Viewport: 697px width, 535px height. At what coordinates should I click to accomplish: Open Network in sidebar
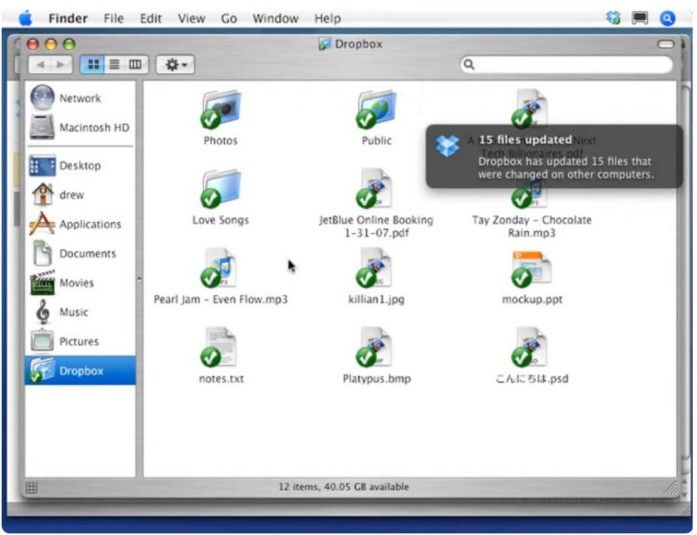coord(80,98)
